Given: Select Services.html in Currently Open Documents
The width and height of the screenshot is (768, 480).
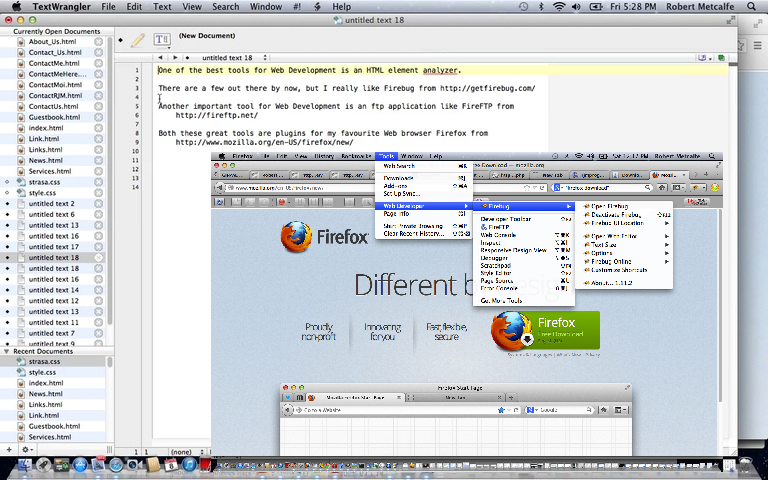Looking at the screenshot, I should pos(52,171).
